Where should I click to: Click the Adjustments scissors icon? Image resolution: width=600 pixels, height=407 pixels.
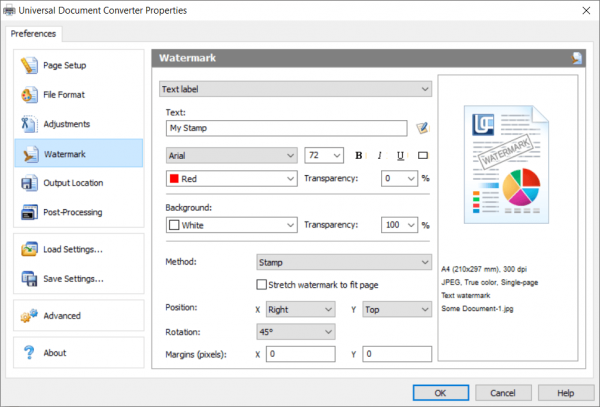29,124
